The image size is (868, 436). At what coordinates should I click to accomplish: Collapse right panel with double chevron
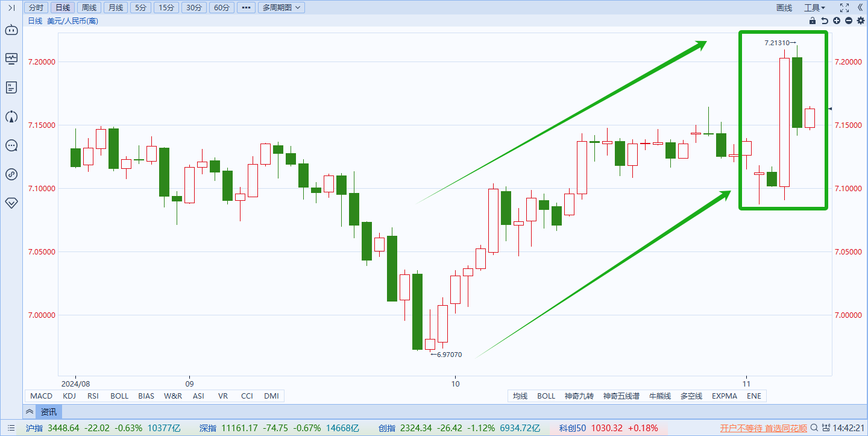click(x=860, y=8)
